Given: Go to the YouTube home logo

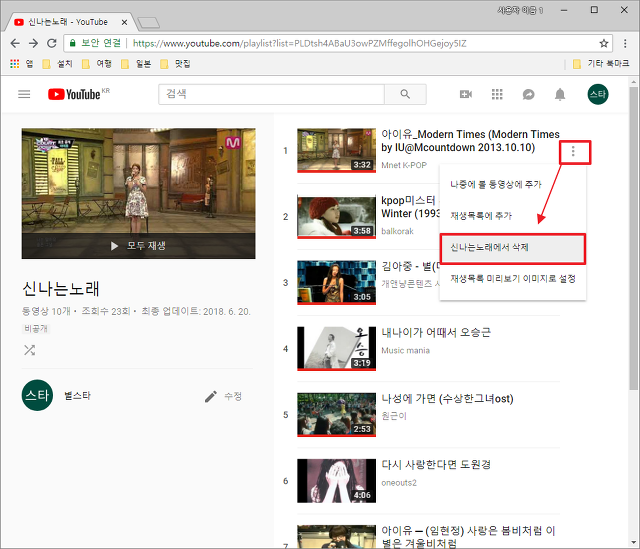Looking at the screenshot, I should coord(74,94).
